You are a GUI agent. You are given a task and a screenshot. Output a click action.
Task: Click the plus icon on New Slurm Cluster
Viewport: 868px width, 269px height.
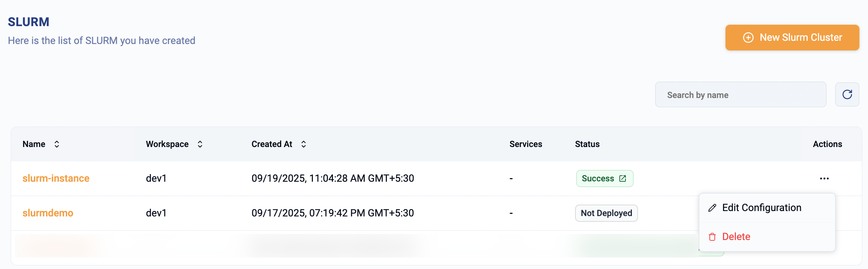coord(748,38)
